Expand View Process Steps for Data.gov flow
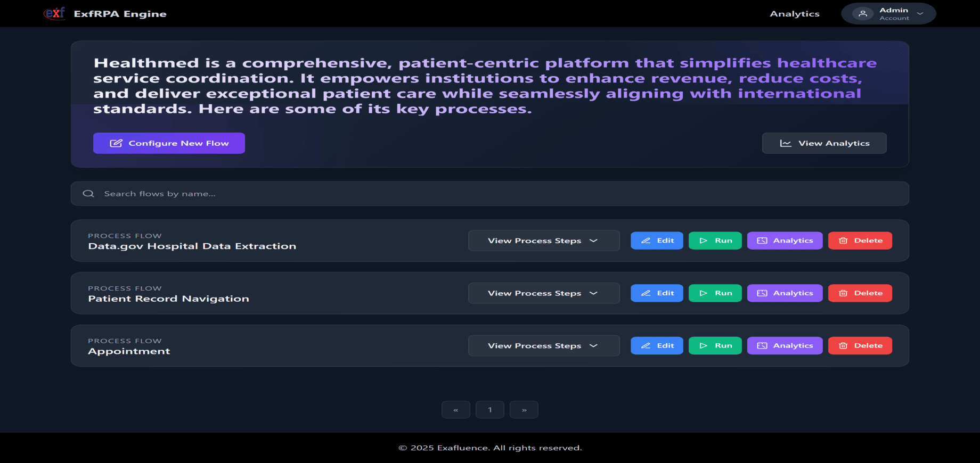The height and width of the screenshot is (463, 980). (544, 241)
